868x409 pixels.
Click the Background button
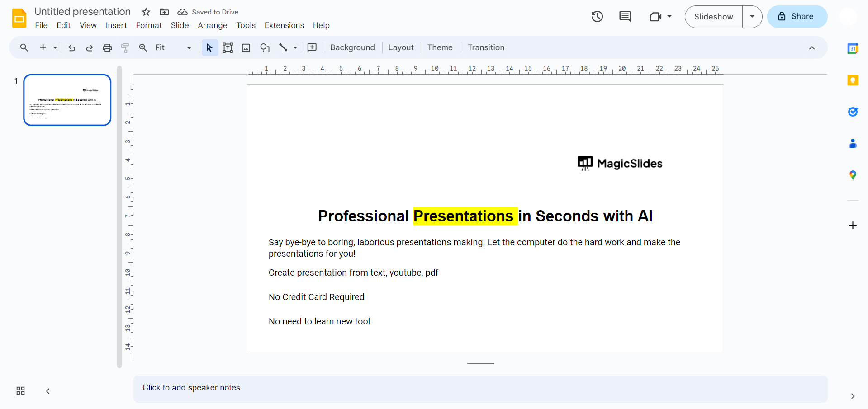[352, 48]
